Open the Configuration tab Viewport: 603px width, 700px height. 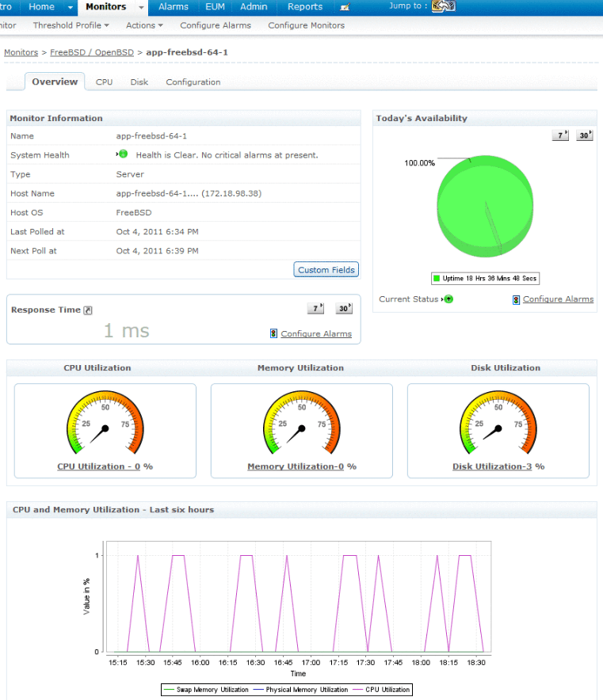(193, 82)
